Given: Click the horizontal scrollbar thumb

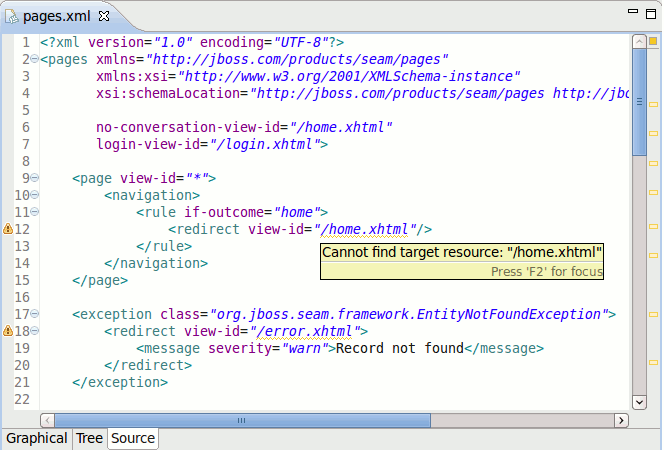Looking at the screenshot, I should [x=242, y=420].
